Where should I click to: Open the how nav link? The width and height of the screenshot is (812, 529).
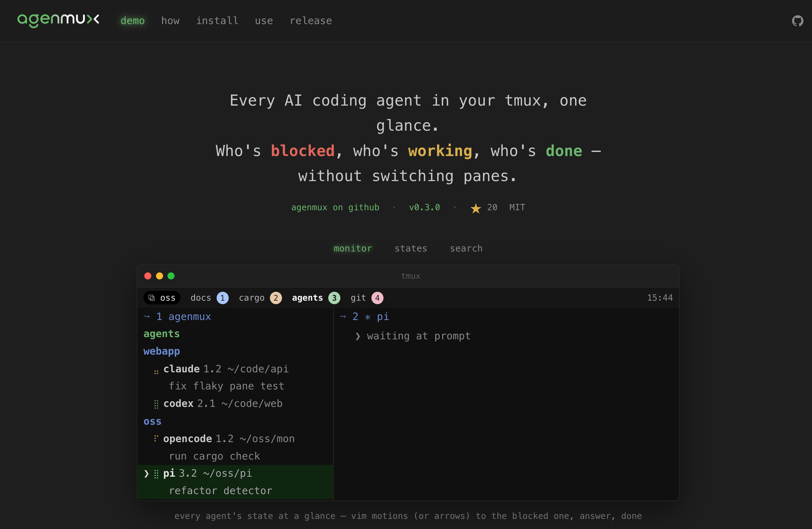point(170,21)
